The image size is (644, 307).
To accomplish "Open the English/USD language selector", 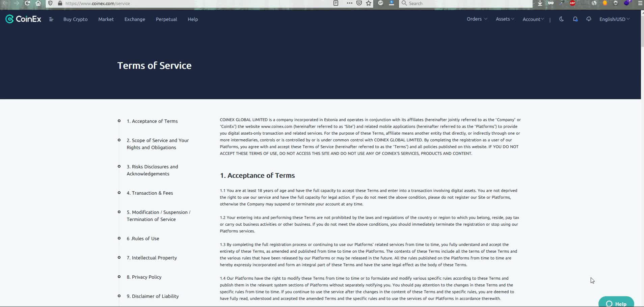I will click(615, 19).
